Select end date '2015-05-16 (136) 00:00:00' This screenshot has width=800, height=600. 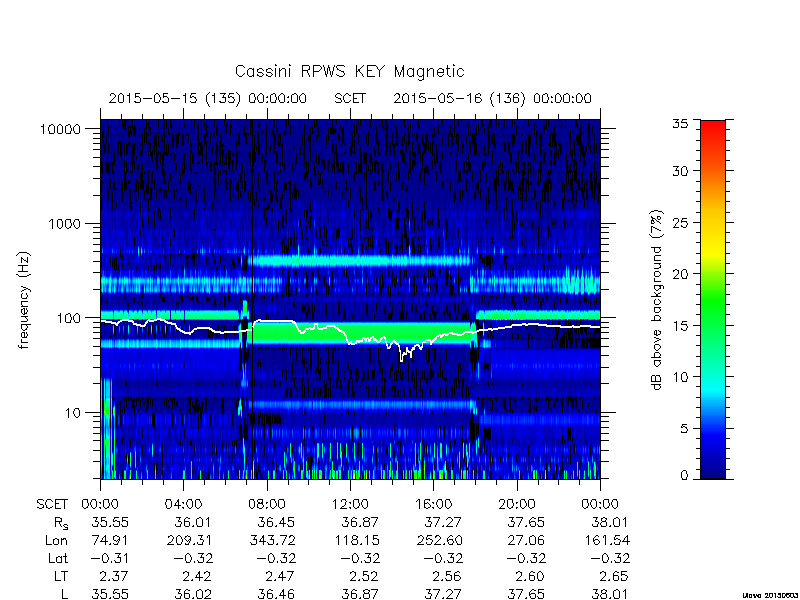(492, 98)
